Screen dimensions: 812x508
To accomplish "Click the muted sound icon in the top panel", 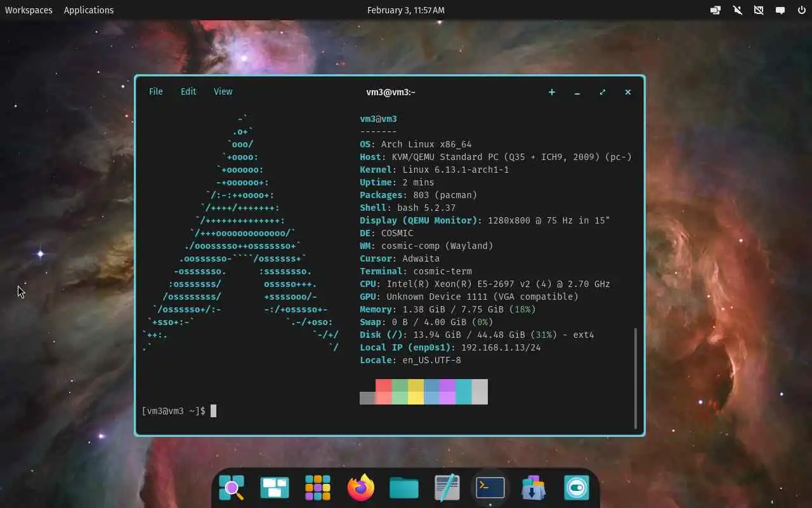I will point(737,10).
